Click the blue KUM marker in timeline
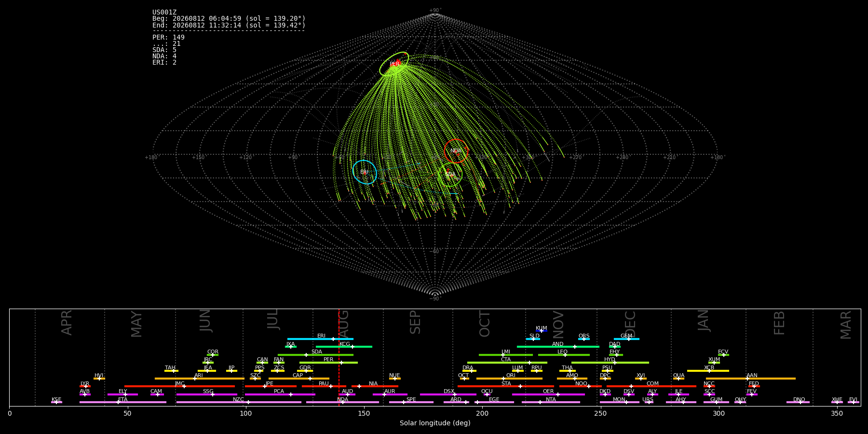 click(542, 331)
